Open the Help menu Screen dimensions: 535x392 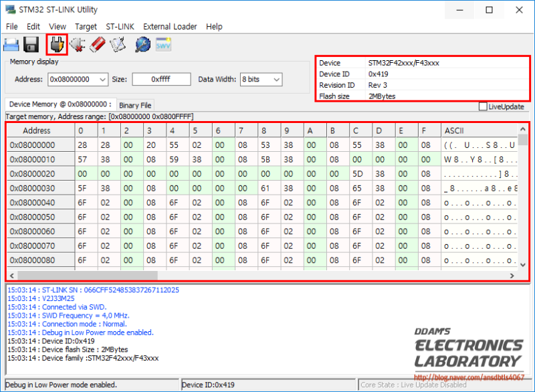pyautogui.click(x=214, y=27)
